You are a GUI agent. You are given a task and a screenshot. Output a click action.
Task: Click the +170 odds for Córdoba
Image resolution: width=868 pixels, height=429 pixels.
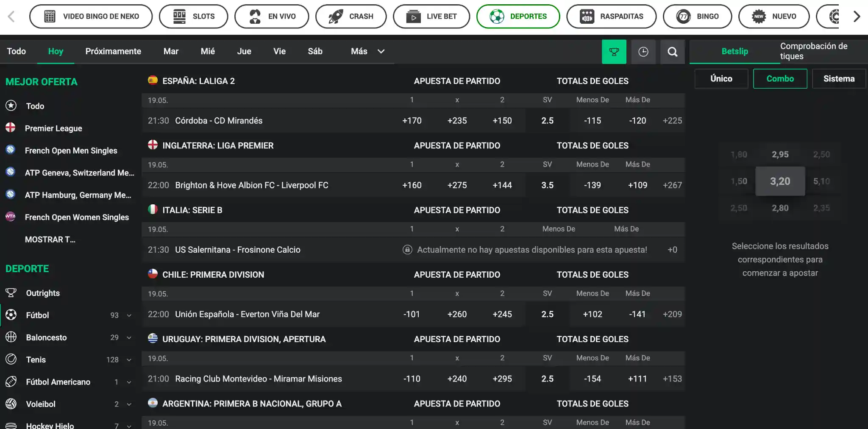[412, 120]
